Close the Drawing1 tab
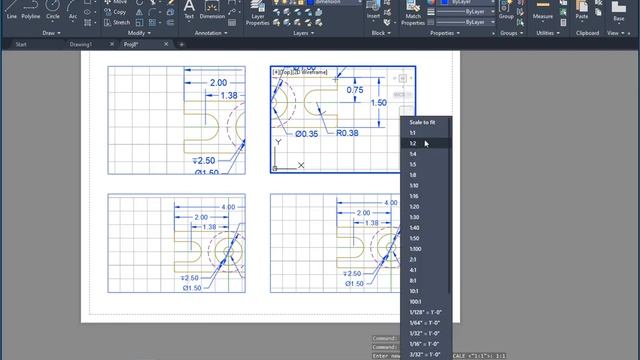 click(x=112, y=44)
